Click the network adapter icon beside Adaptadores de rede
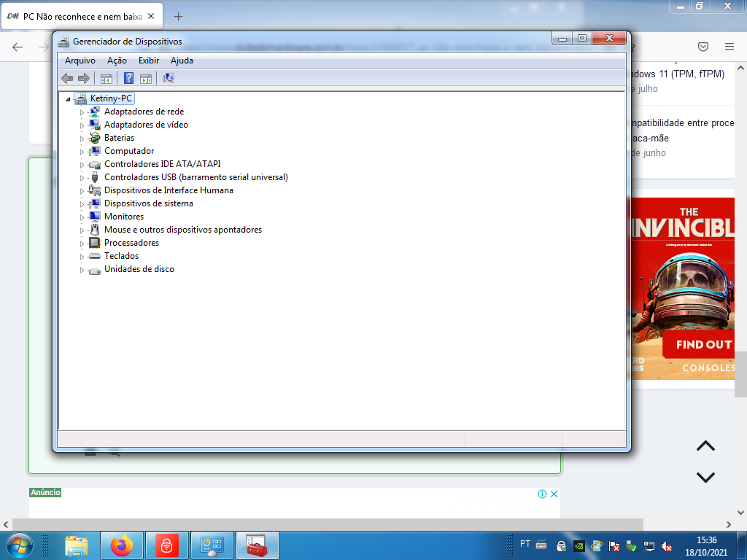Image resolution: width=747 pixels, height=560 pixels. [x=95, y=112]
